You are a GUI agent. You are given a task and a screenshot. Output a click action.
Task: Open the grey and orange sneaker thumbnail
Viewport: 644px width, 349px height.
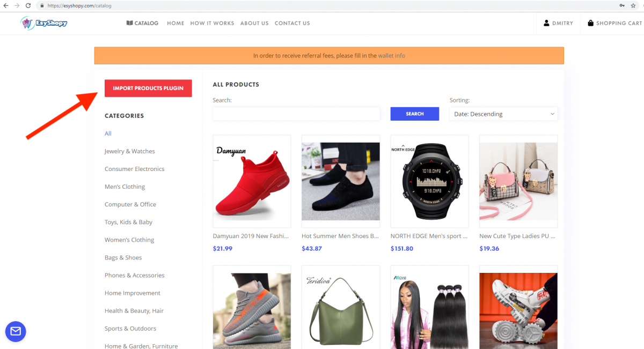(x=252, y=307)
